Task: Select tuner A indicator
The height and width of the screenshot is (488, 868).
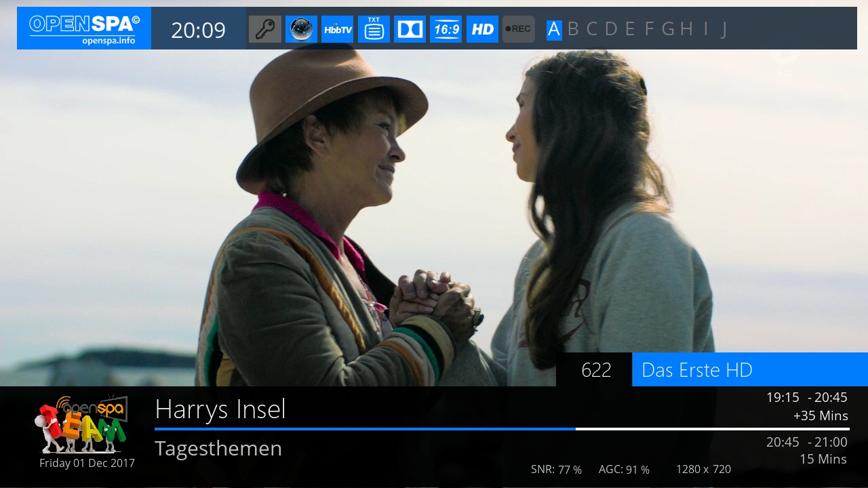Action: 554,29
